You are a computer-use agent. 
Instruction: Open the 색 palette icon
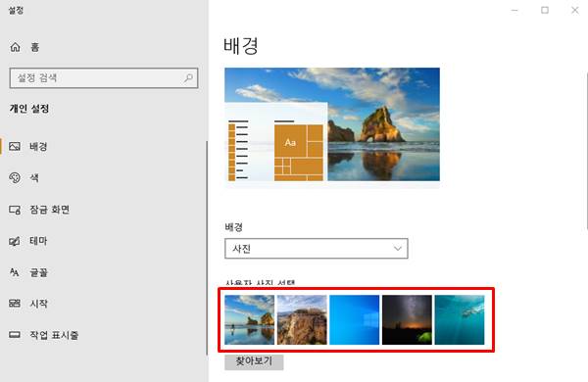pos(15,177)
